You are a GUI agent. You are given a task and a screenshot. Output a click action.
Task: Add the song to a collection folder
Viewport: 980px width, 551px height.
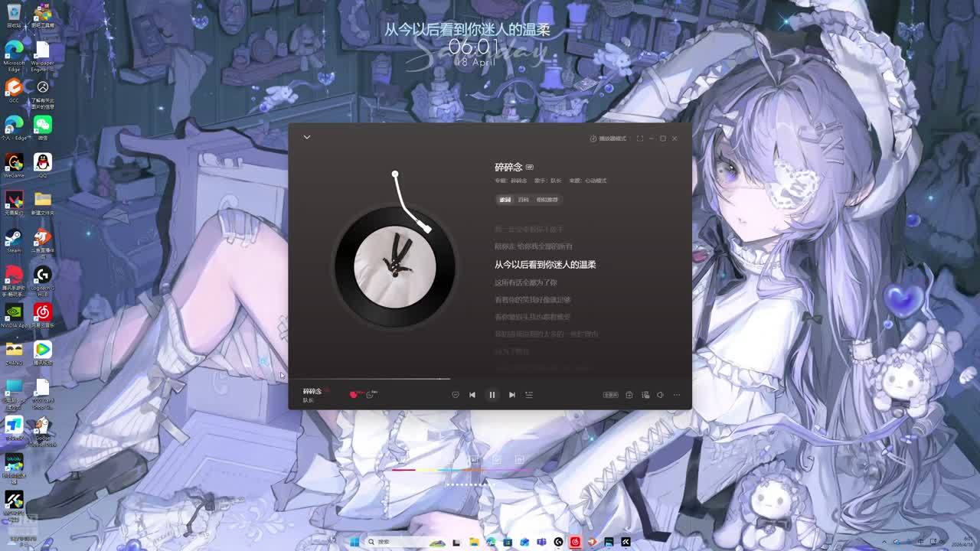pyautogui.click(x=629, y=395)
